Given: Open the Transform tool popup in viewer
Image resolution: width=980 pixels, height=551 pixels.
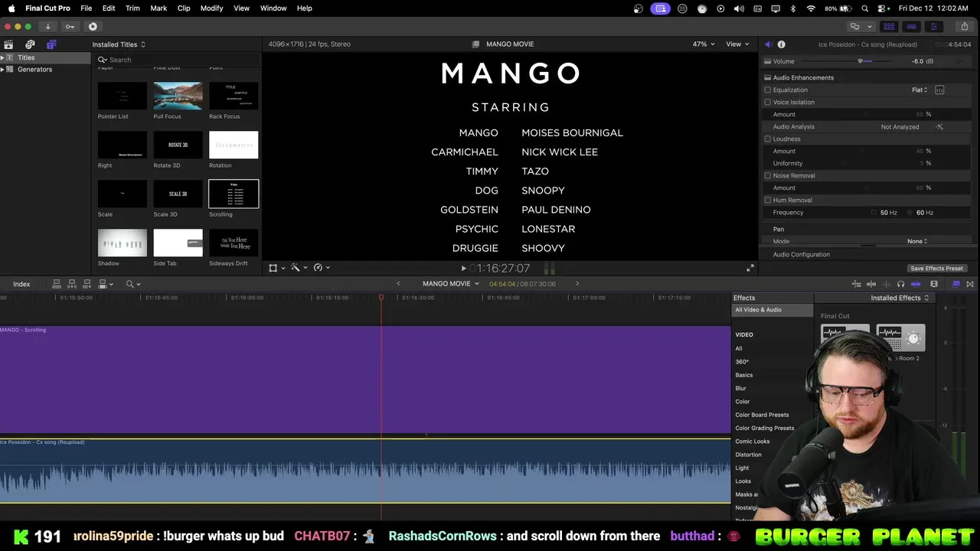Looking at the screenshot, I should [x=276, y=268].
